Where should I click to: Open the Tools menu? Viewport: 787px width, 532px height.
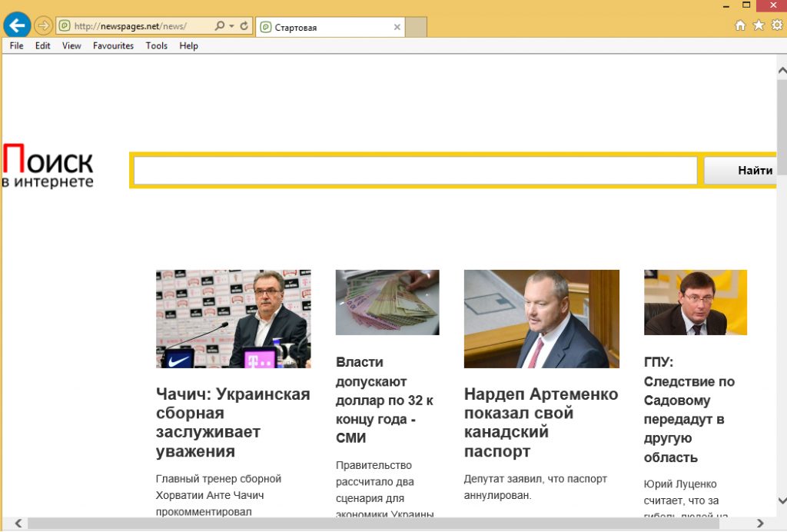pyautogui.click(x=156, y=46)
